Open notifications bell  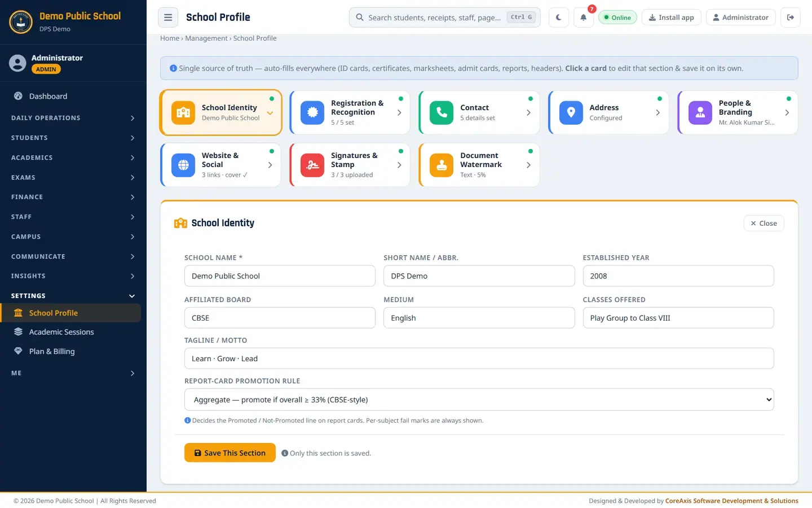pyautogui.click(x=584, y=17)
